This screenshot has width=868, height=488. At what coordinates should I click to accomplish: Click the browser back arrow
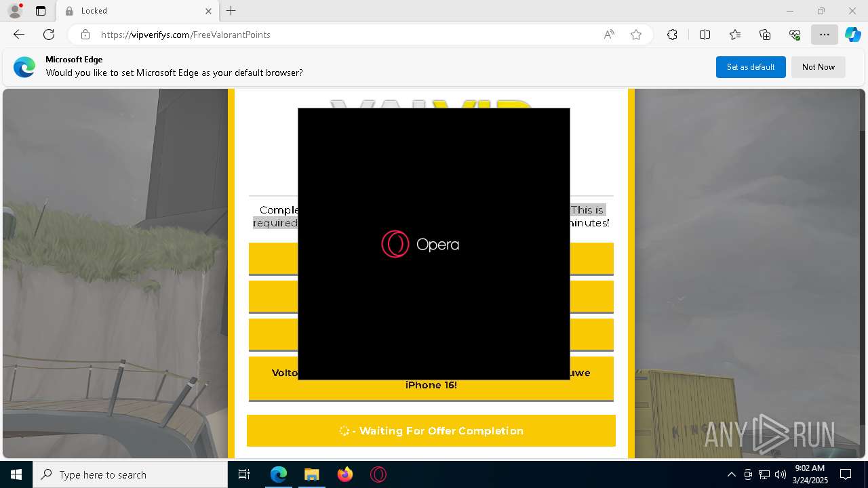pos(19,35)
